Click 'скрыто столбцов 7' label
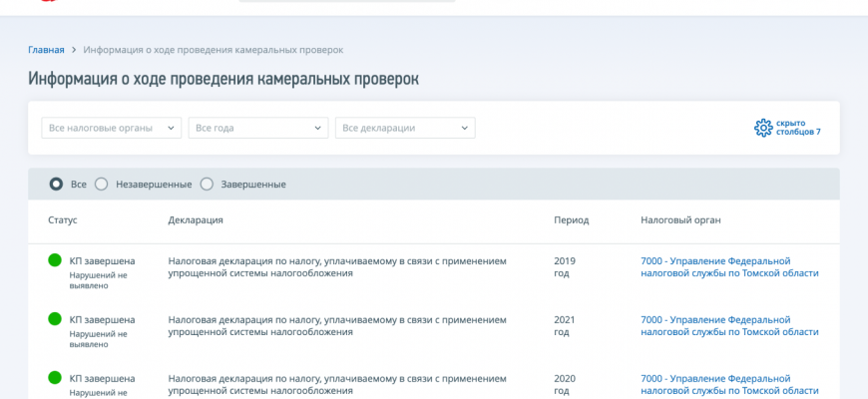 point(798,128)
